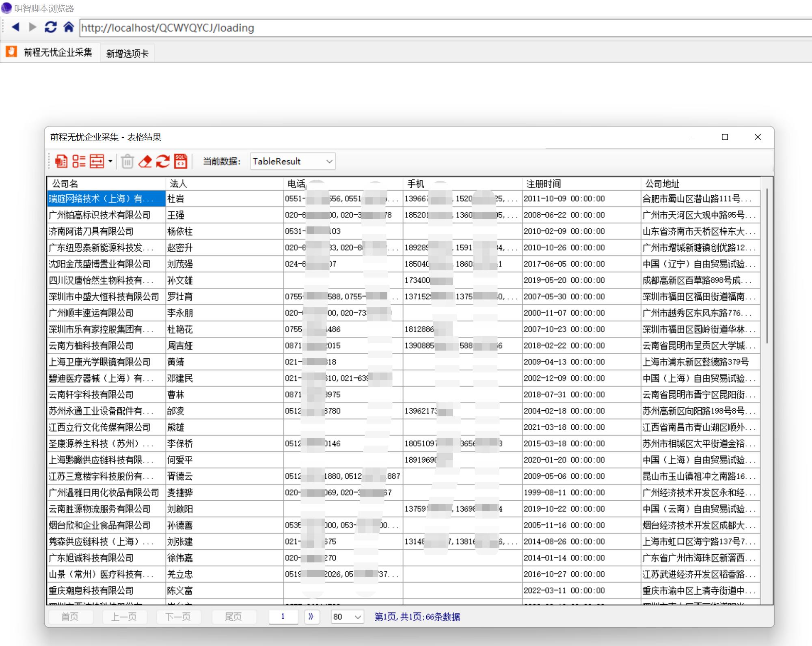Select the 江西立行文化传媒有限公司 cell
Screen dimensions: 812x646
(x=106, y=427)
